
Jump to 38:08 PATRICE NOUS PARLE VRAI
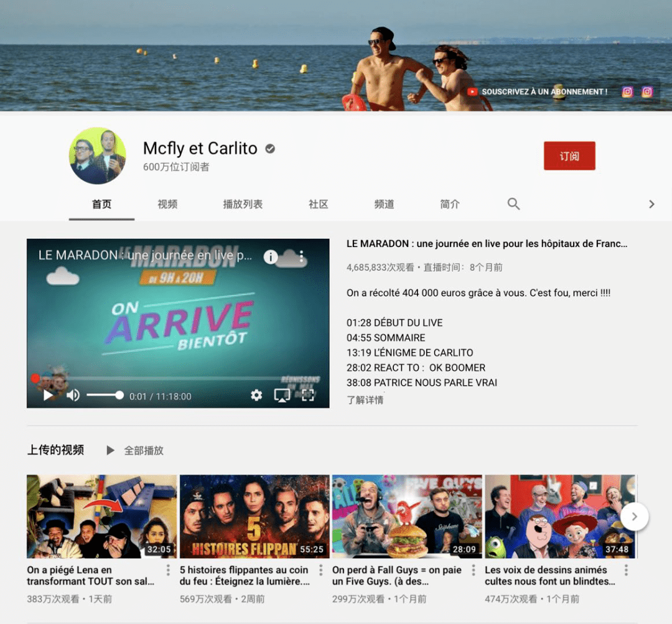(422, 383)
